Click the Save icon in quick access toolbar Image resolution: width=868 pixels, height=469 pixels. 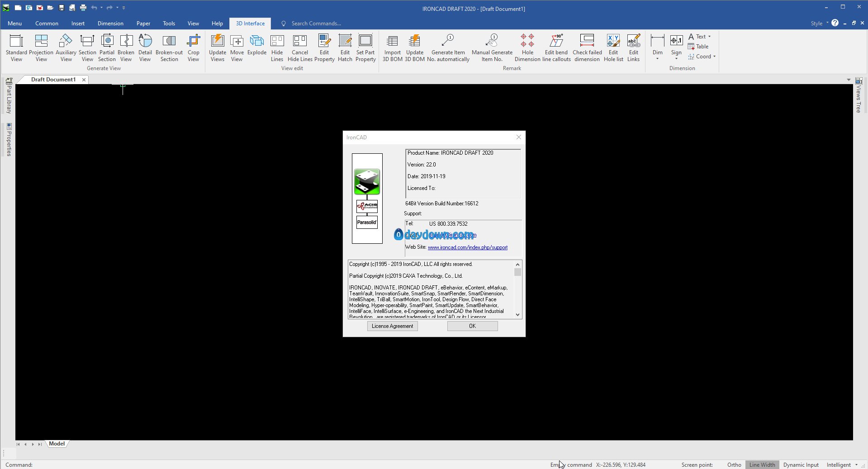[x=62, y=8]
